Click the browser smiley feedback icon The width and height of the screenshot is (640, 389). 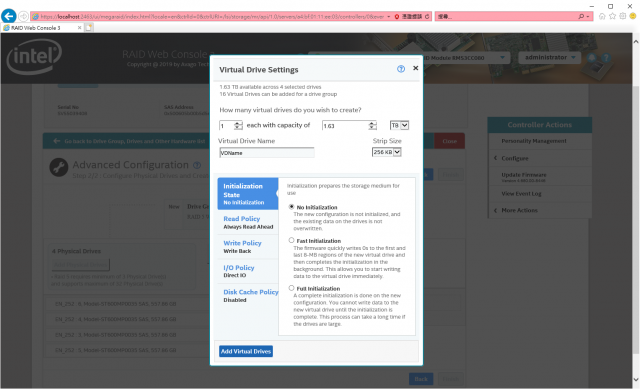[633, 16]
